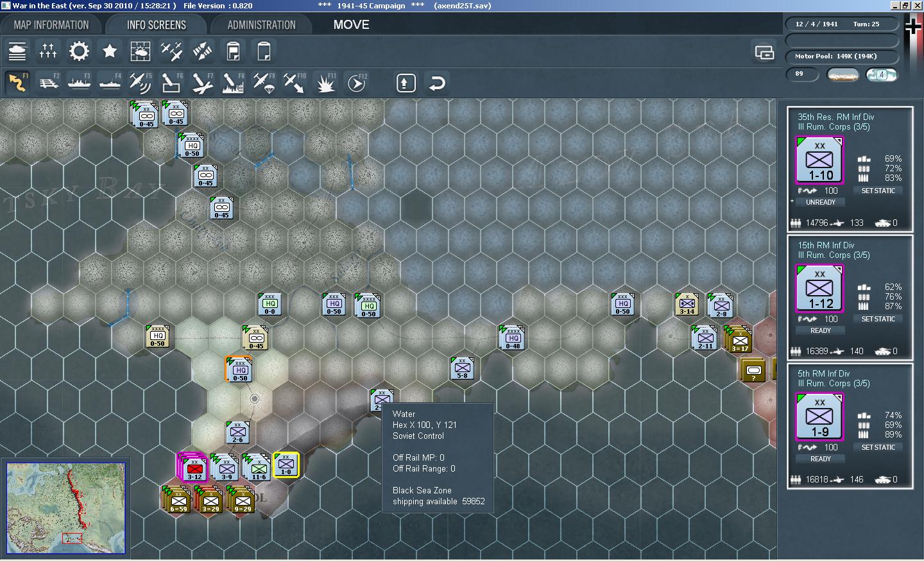
Task: Click the minimap of the Eastern Front
Action: 66,508
